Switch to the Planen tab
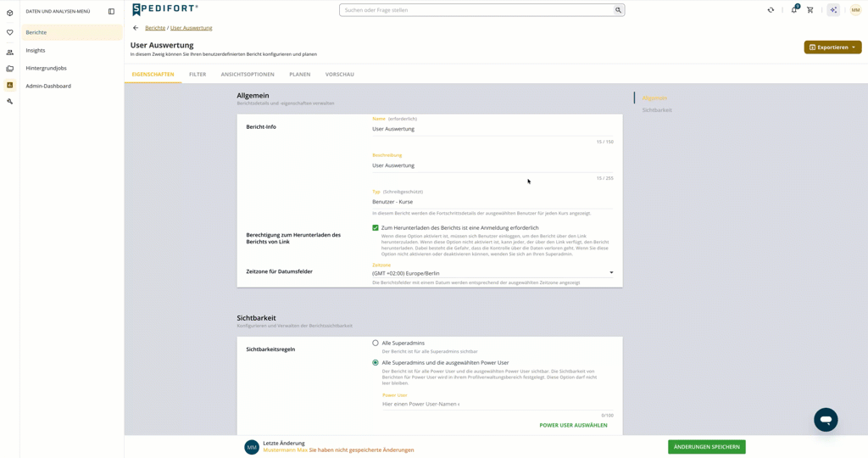 (299, 74)
